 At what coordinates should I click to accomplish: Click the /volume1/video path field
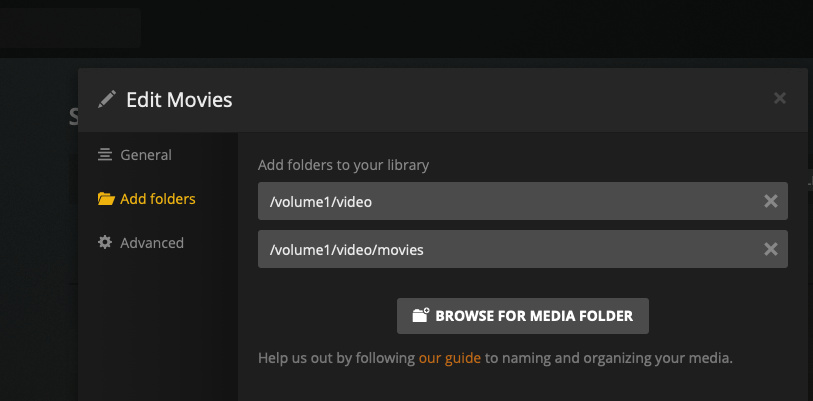point(500,201)
